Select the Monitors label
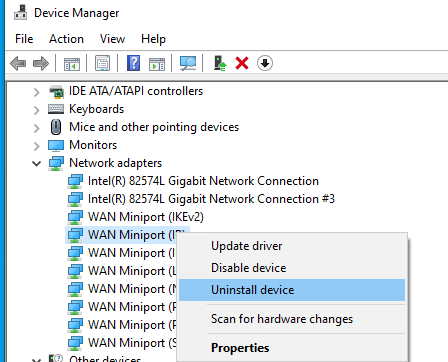The image size is (448, 362). coord(93,145)
